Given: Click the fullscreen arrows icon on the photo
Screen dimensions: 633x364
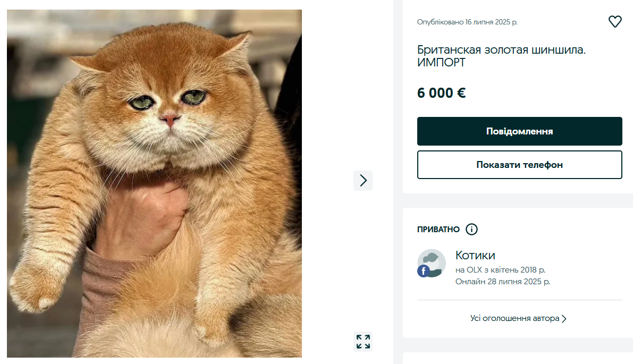Looking at the screenshot, I should click(363, 342).
